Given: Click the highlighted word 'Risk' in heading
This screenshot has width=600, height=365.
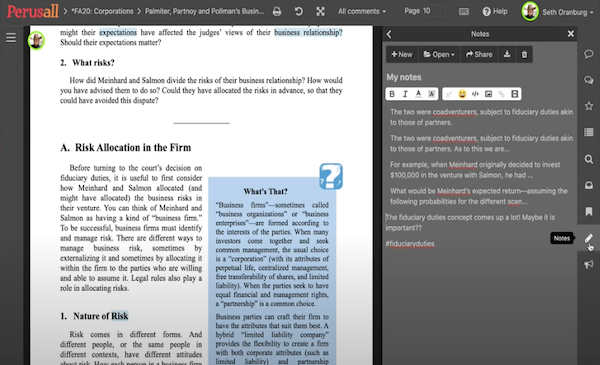Looking at the screenshot, I should [120, 316].
